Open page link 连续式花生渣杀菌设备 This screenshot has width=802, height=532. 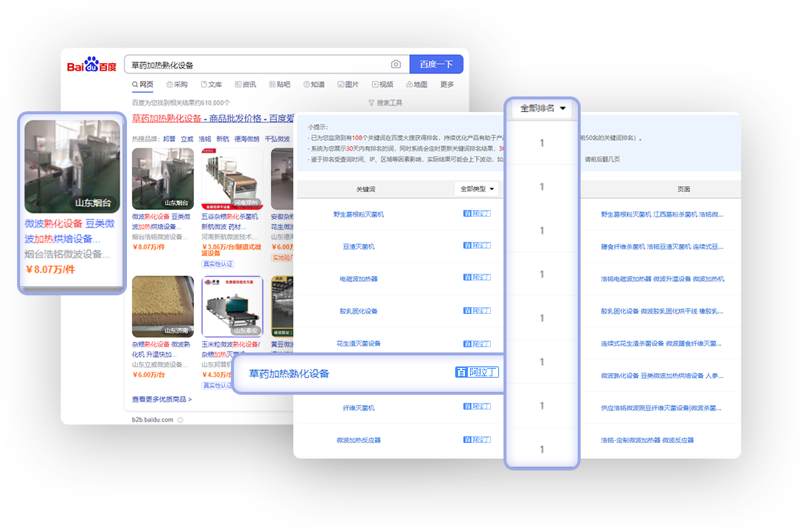661,344
